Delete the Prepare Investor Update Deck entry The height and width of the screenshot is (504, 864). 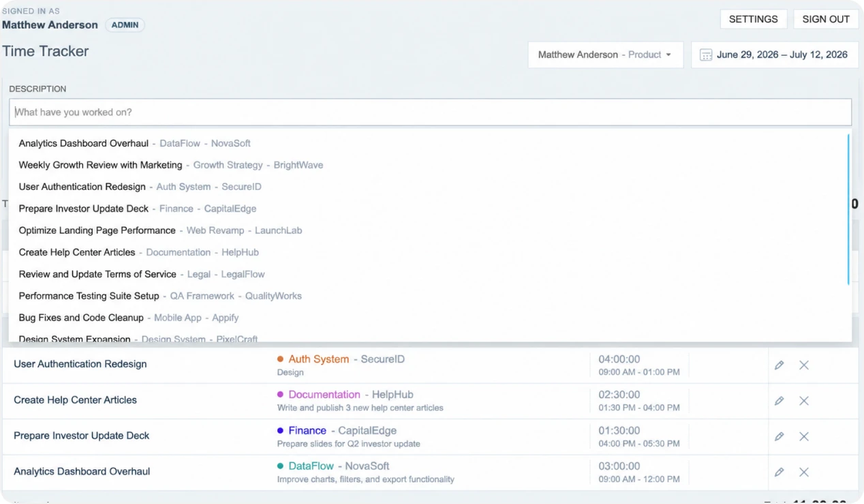(x=804, y=437)
